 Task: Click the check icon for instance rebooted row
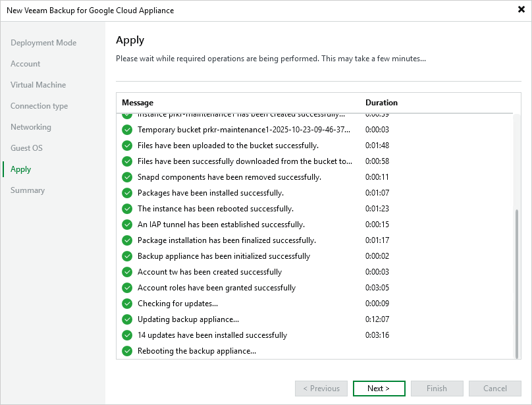coord(127,209)
